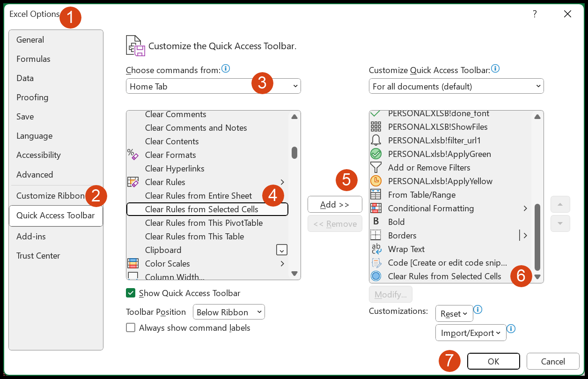Click the << Remove button
Image resolution: width=588 pixels, height=379 pixels.
pyautogui.click(x=335, y=224)
